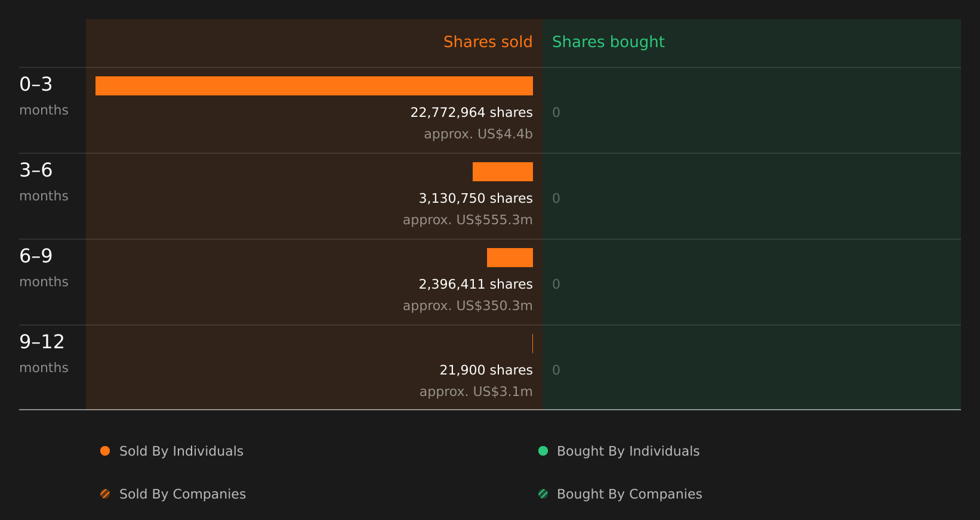980x520 pixels.
Task: Click the Shares sold column header
Action: pyautogui.click(x=488, y=42)
